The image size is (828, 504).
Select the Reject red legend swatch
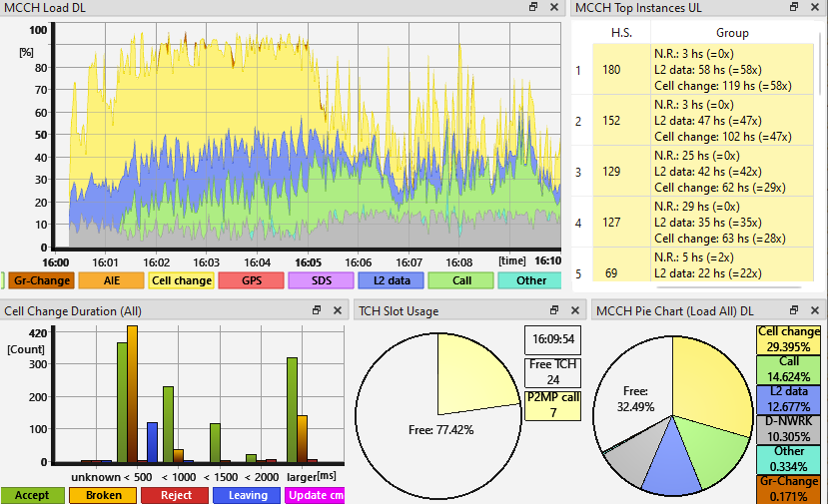pyautogui.click(x=175, y=495)
